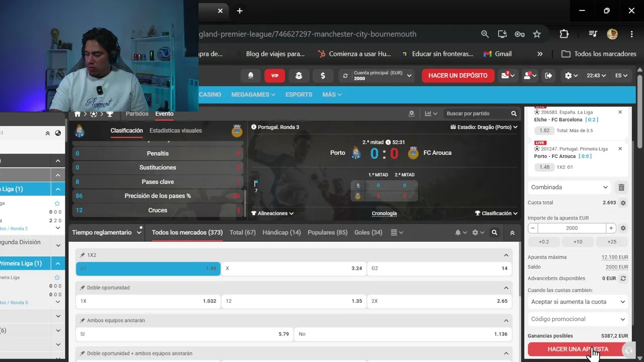Open the Chrome zoom magnifier icon
644x362 pixels.
[485, 34]
